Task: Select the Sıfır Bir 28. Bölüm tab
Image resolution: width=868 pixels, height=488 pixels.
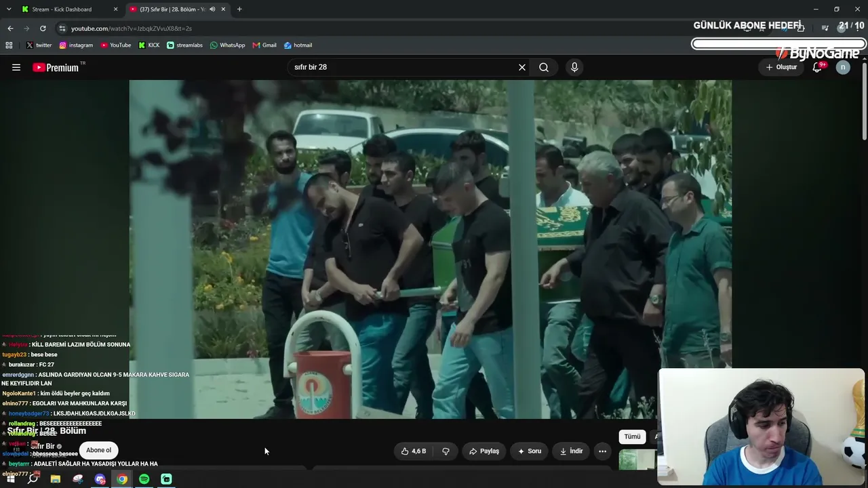Action: point(172,9)
